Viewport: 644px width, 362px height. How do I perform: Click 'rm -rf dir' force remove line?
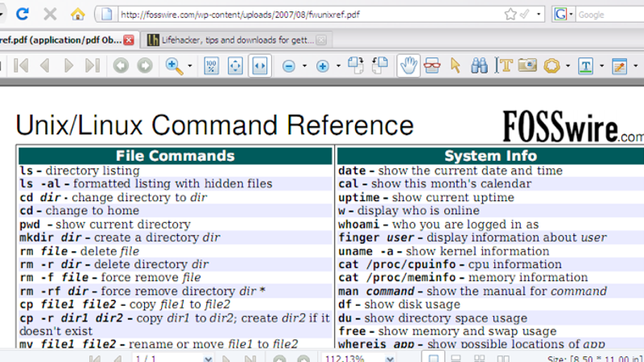click(x=142, y=291)
